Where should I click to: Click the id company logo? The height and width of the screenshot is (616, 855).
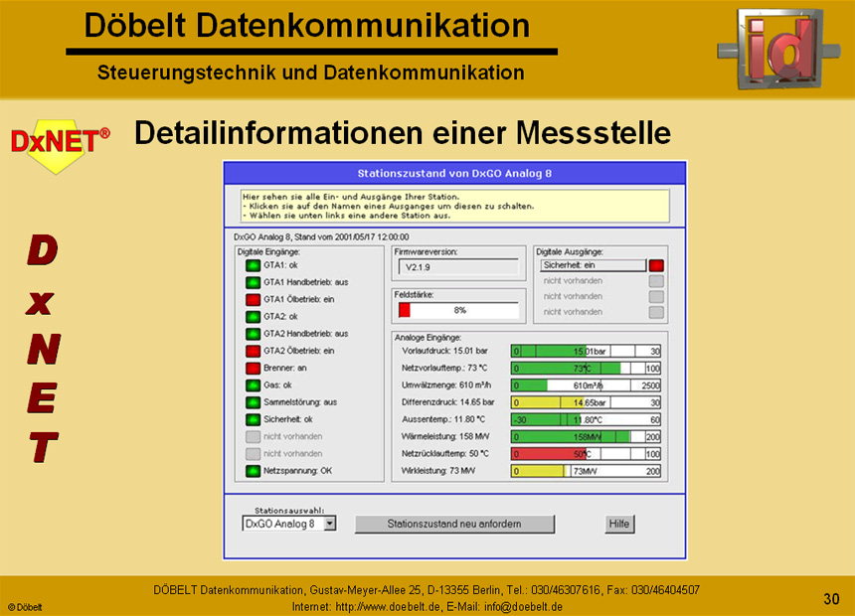[x=778, y=49]
